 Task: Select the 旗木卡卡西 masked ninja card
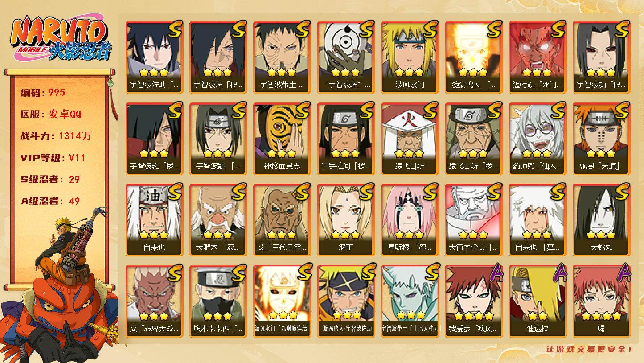click(x=218, y=301)
